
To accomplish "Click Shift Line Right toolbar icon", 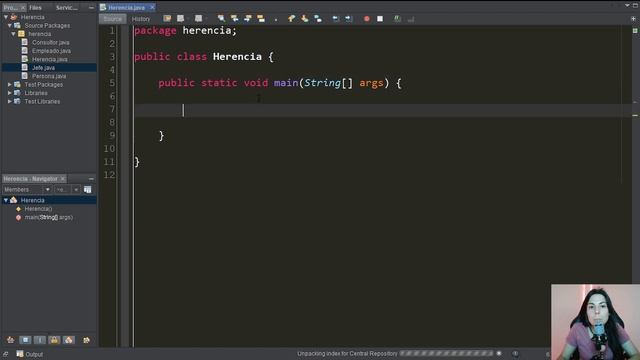I will pos(348,18).
